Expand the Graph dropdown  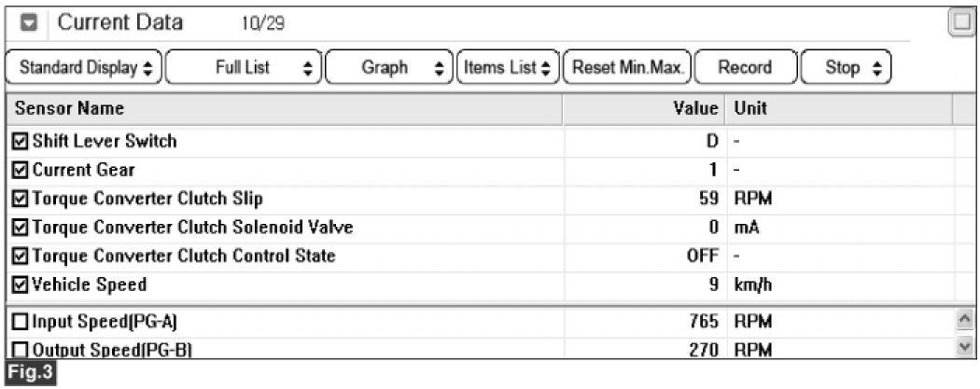tap(389, 67)
